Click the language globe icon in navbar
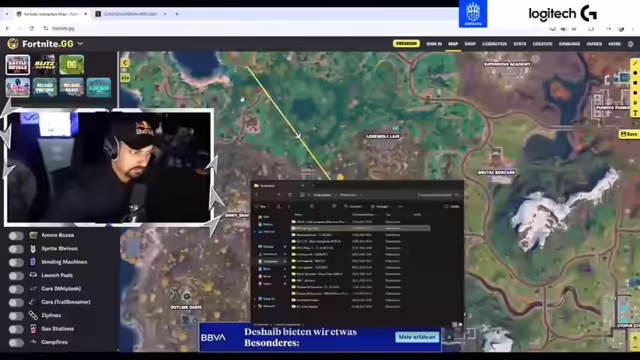The width and height of the screenshot is (640, 360). [x=631, y=44]
